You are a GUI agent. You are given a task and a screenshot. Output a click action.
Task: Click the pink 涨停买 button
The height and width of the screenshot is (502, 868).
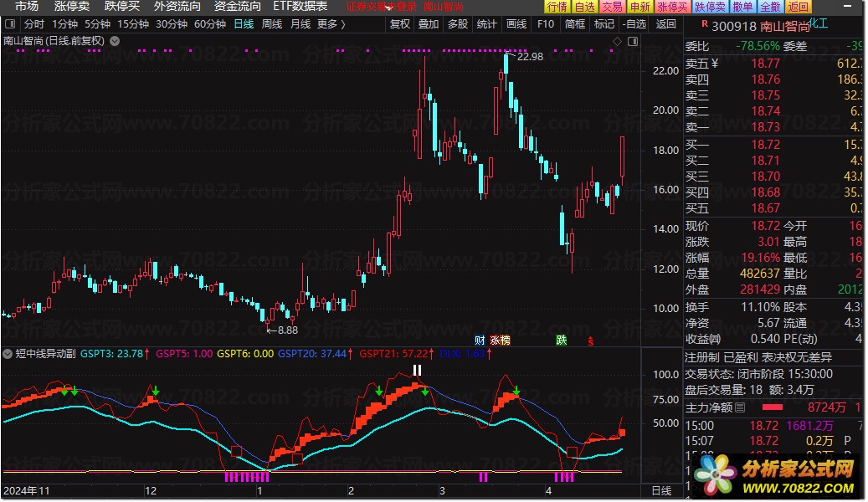click(x=673, y=7)
